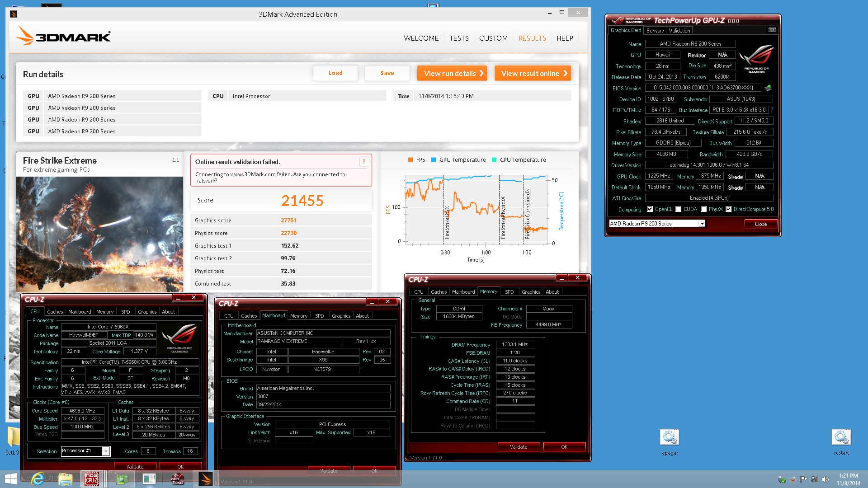Open the CUSTOM tab in 3DMark

point(493,38)
